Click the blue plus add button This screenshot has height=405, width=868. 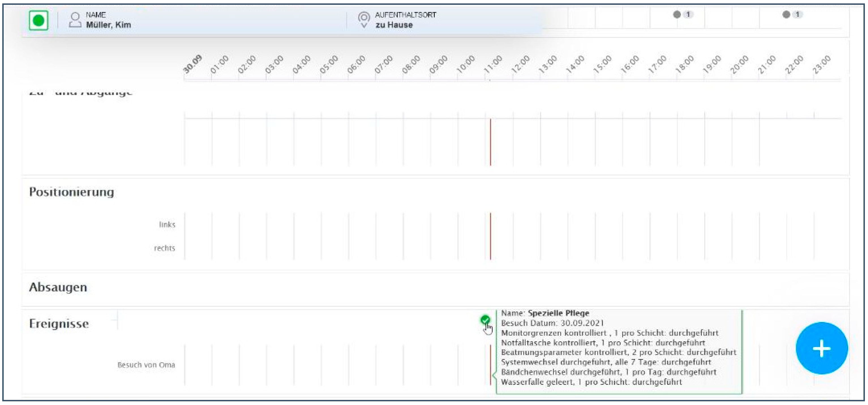pyautogui.click(x=822, y=348)
